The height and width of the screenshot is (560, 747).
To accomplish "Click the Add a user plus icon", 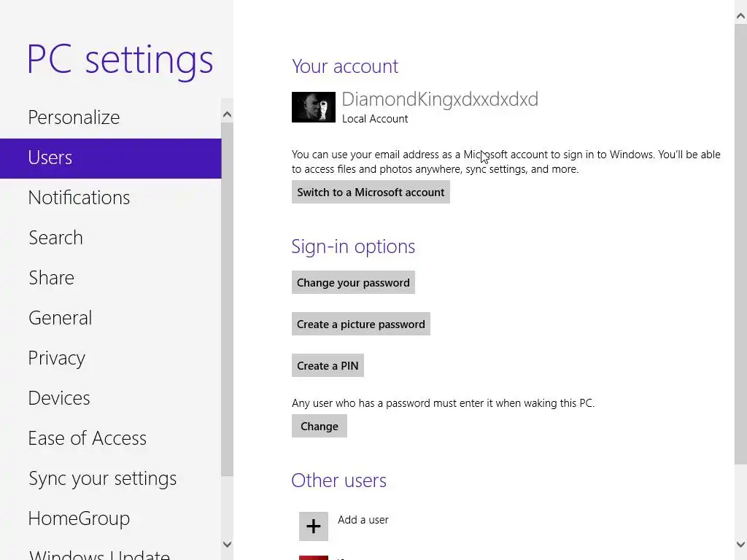I will (314, 526).
